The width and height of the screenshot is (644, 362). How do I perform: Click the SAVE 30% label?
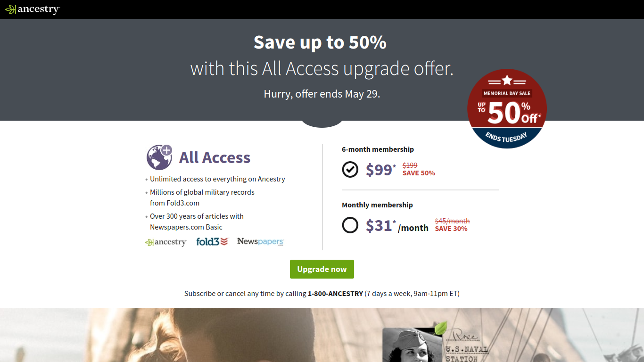point(451,229)
